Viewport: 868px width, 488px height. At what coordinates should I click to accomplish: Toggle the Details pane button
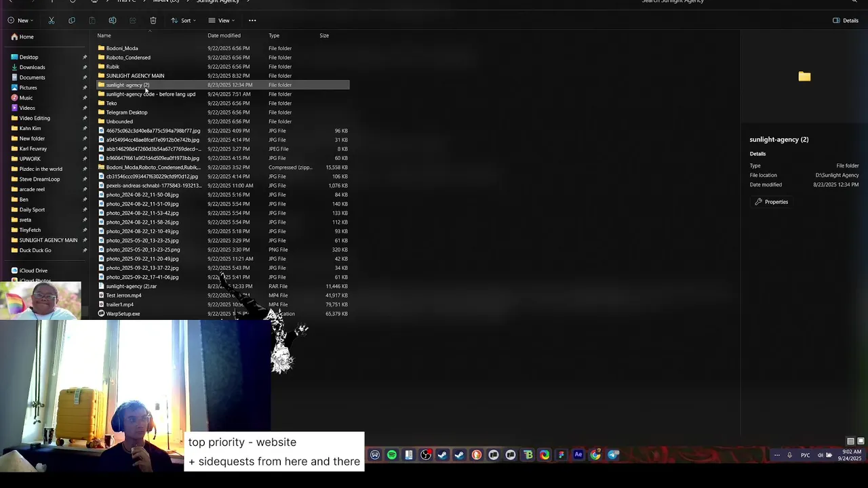[x=846, y=20]
